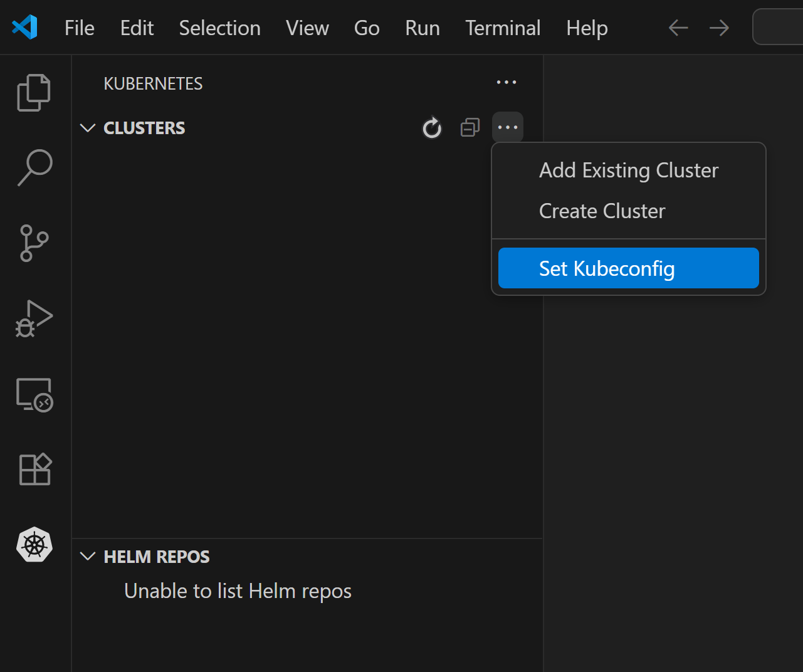Open the Extensions view icon
Image resolution: width=803 pixels, height=672 pixels.
pos(34,470)
